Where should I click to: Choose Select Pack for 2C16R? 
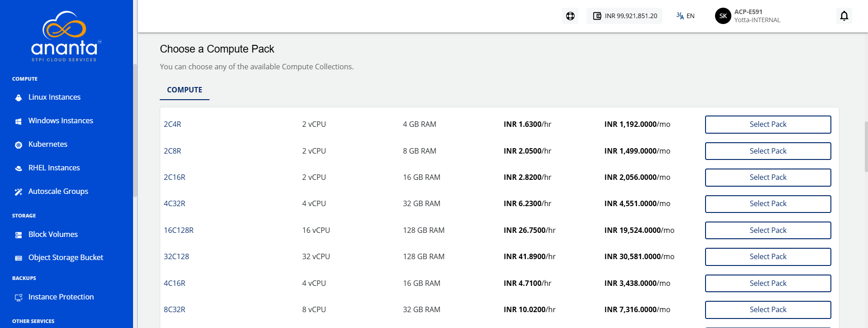pyautogui.click(x=768, y=178)
